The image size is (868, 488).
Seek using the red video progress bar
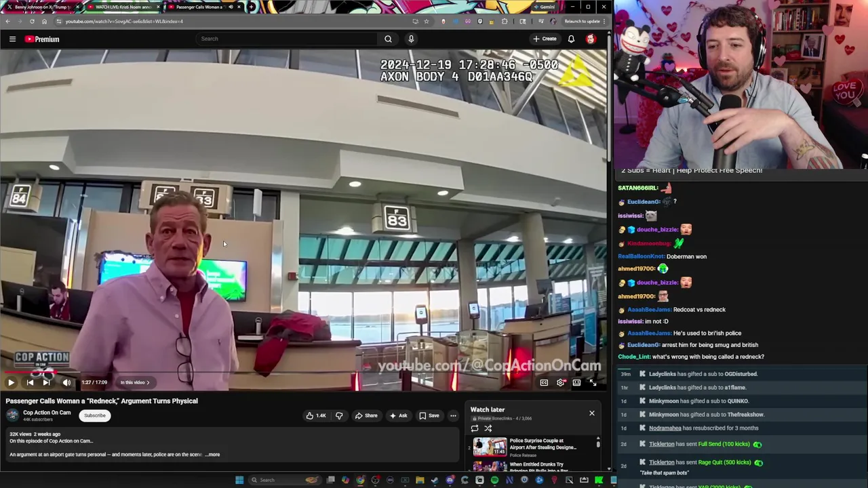[303, 371]
